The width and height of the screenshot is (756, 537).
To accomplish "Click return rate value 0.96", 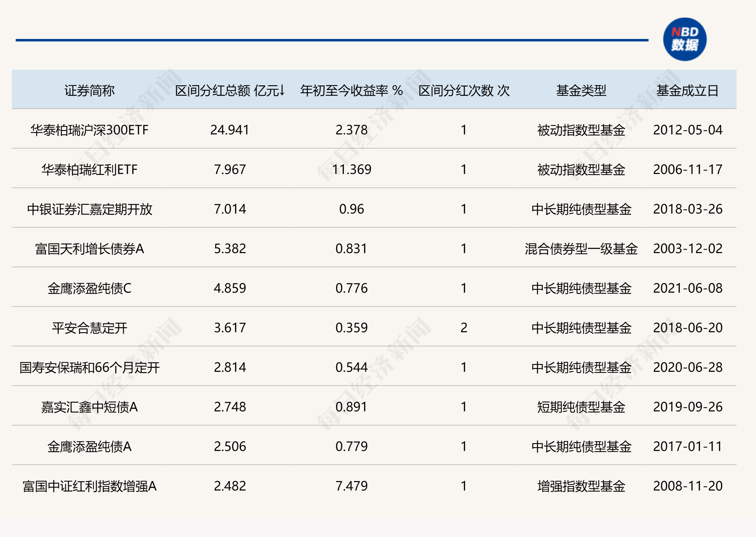I will (x=351, y=209).
